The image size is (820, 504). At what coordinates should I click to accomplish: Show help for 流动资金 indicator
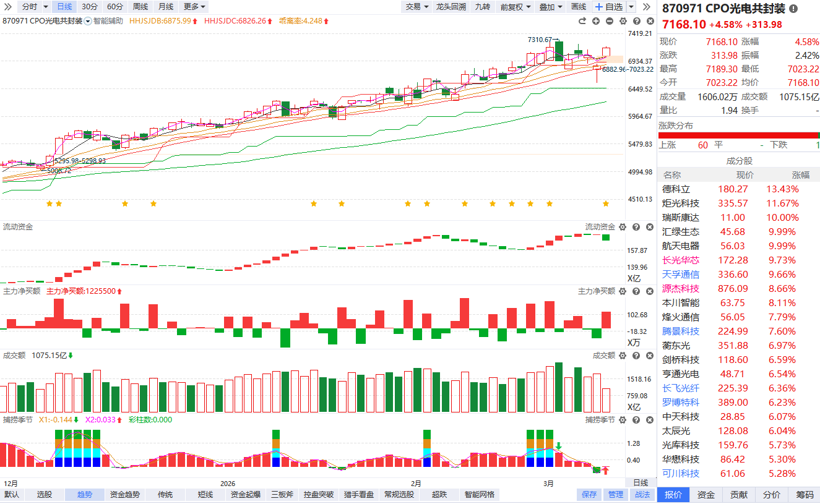coord(636,227)
